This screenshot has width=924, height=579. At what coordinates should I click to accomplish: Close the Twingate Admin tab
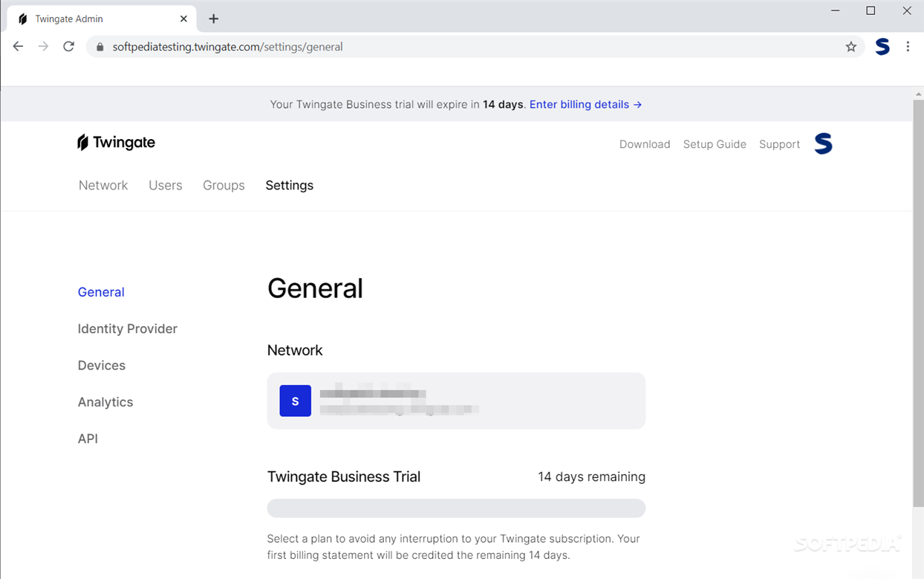(x=183, y=19)
